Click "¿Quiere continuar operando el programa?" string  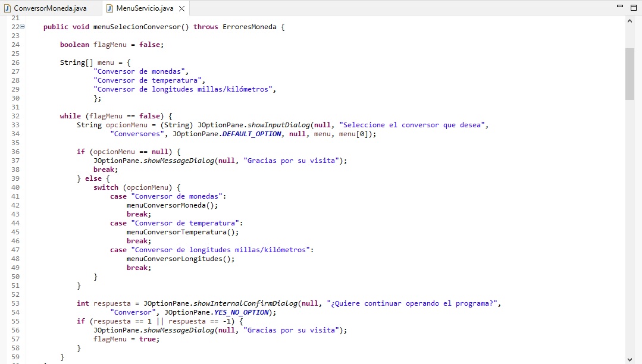coord(412,303)
